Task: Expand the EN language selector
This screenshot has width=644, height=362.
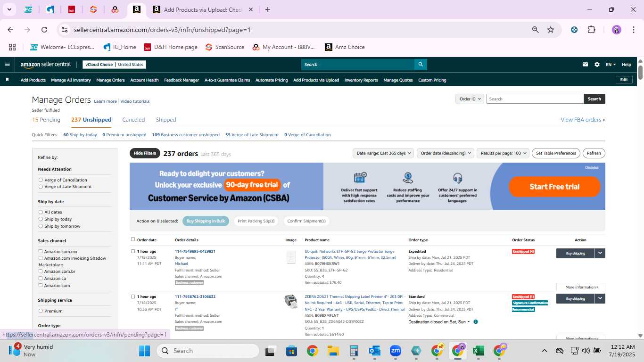Action: [x=611, y=65]
